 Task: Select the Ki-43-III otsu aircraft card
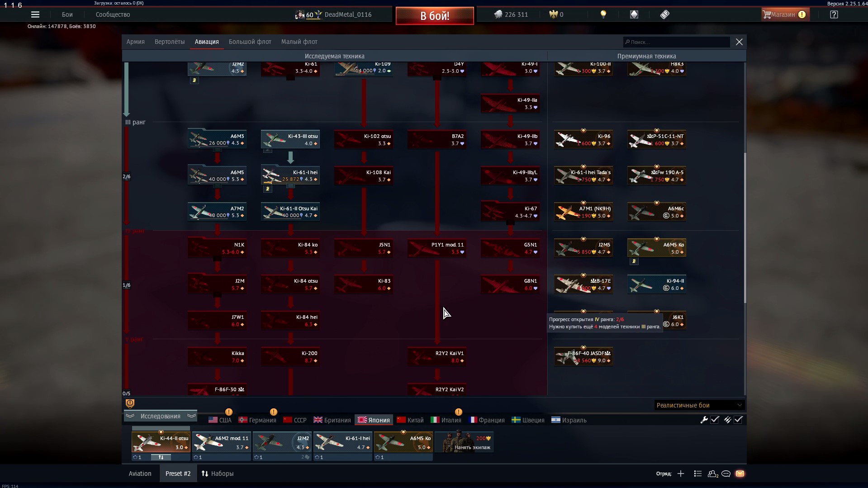pyautogui.click(x=290, y=139)
